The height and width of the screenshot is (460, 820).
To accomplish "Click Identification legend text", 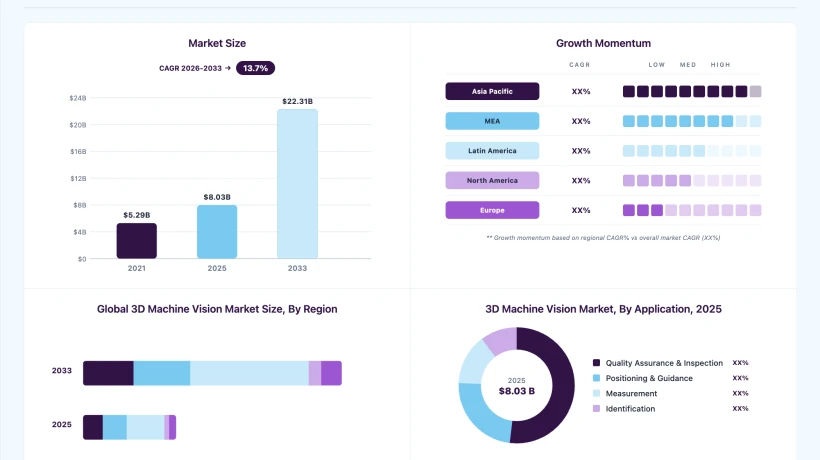I will pos(630,409).
